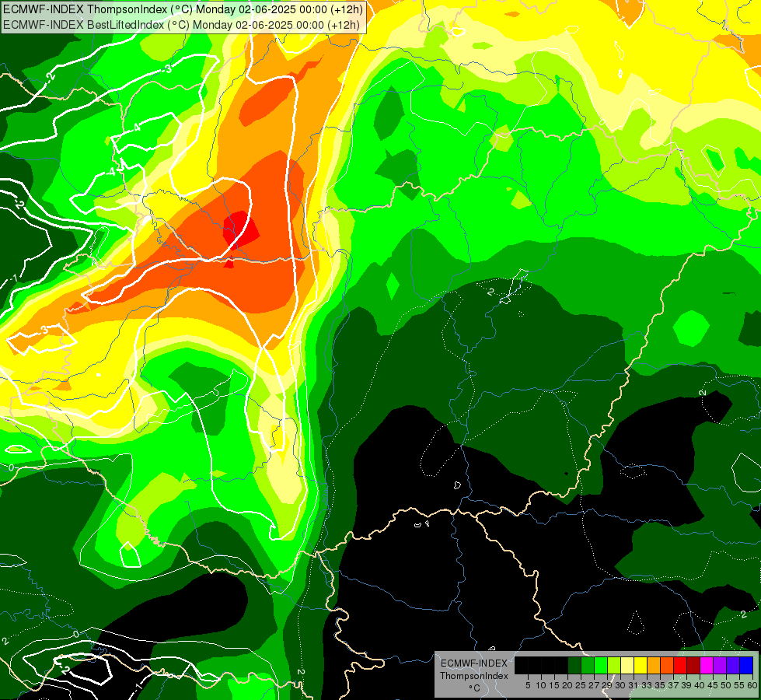
Task: Click legend scale value 20
Action: [568, 685]
